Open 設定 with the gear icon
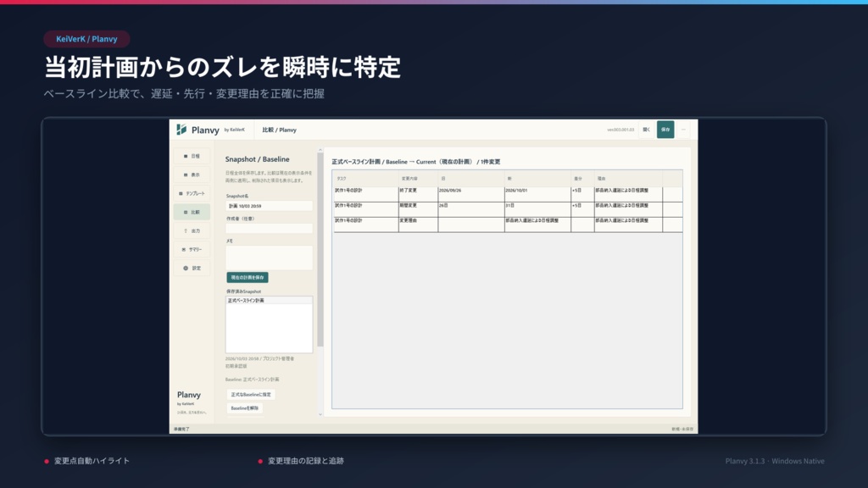Image resolution: width=868 pixels, height=488 pixels. point(192,269)
